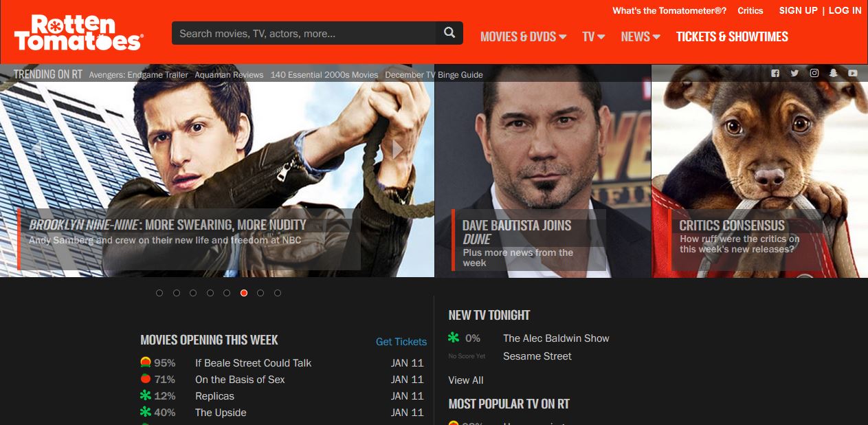
Task: Click rotten splat icon beside The Upside
Action: coord(145,412)
